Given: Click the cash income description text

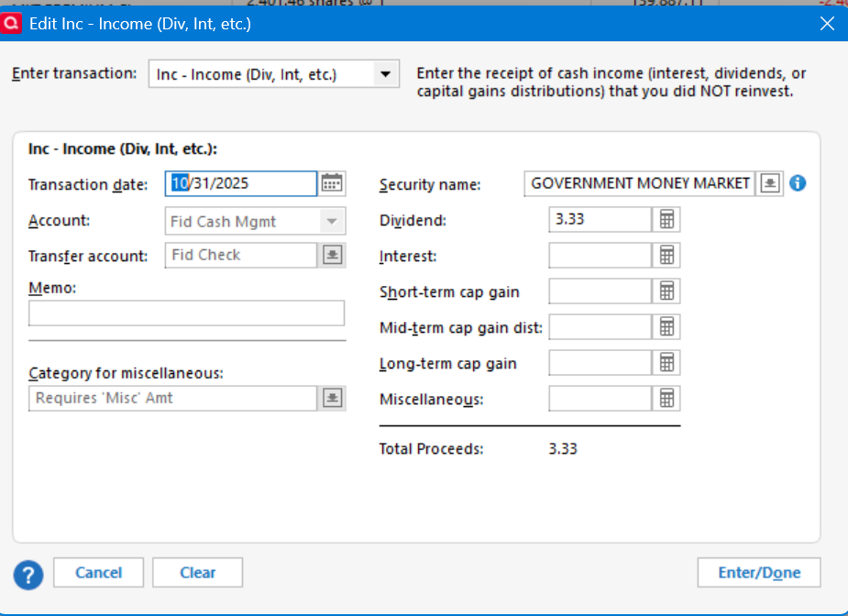Looking at the screenshot, I should 611,82.
